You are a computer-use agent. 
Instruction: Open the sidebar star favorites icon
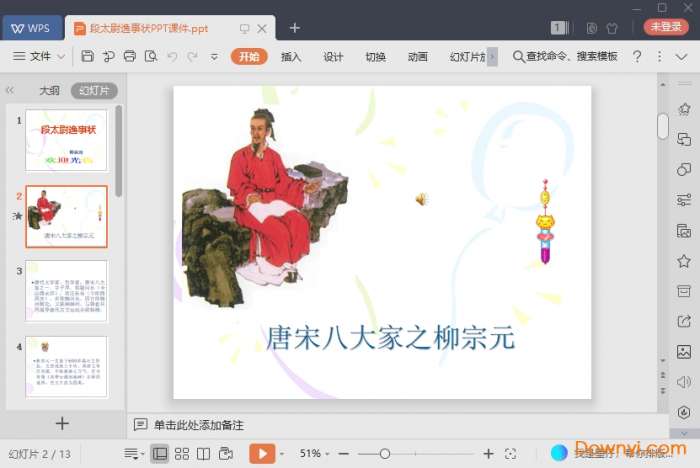point(683,261)
